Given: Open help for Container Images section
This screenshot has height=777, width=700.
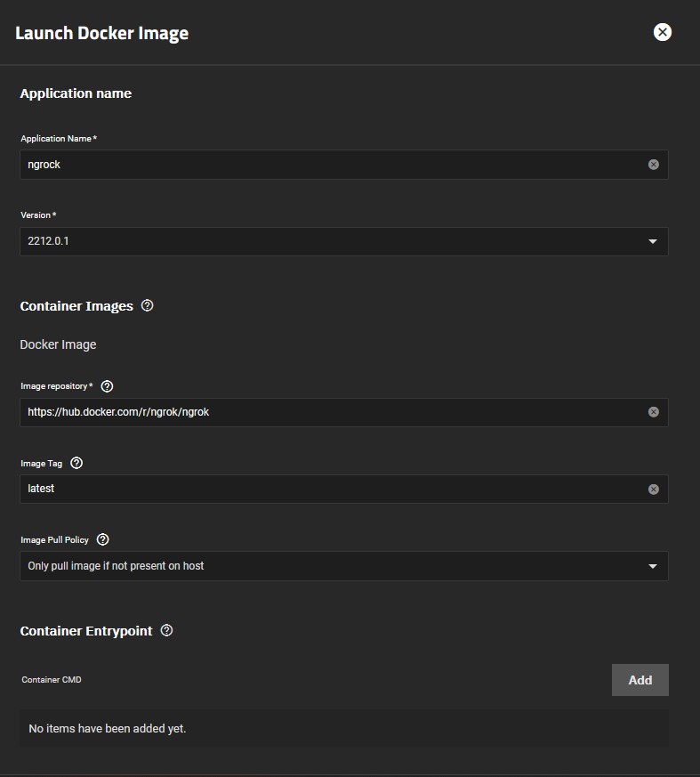Looking at the screenshot, I should point(147,305).
